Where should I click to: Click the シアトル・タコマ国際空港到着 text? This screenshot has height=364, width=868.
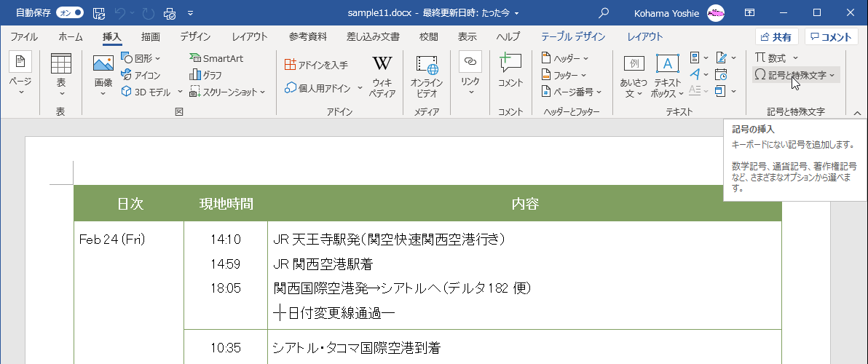point(357,348)
